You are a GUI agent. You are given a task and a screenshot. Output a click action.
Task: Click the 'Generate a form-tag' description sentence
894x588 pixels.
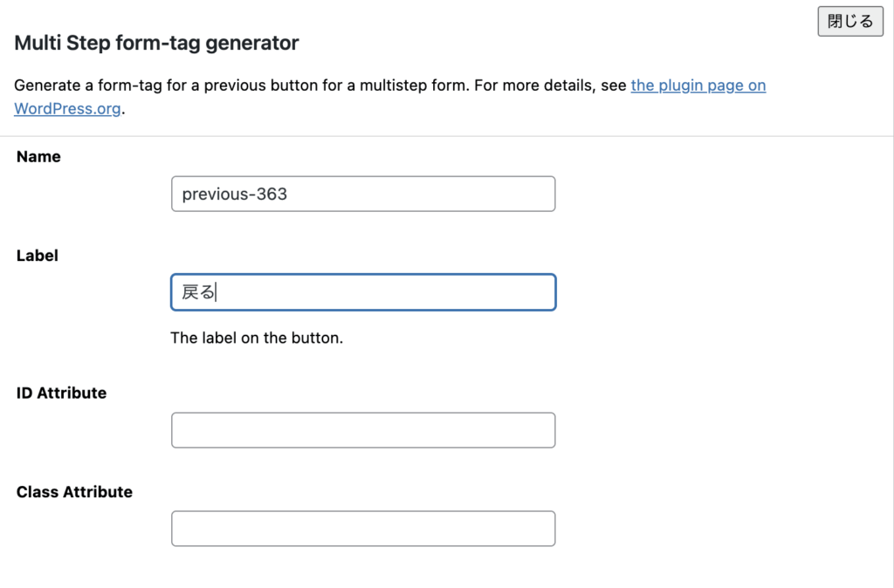pos(314,85)
